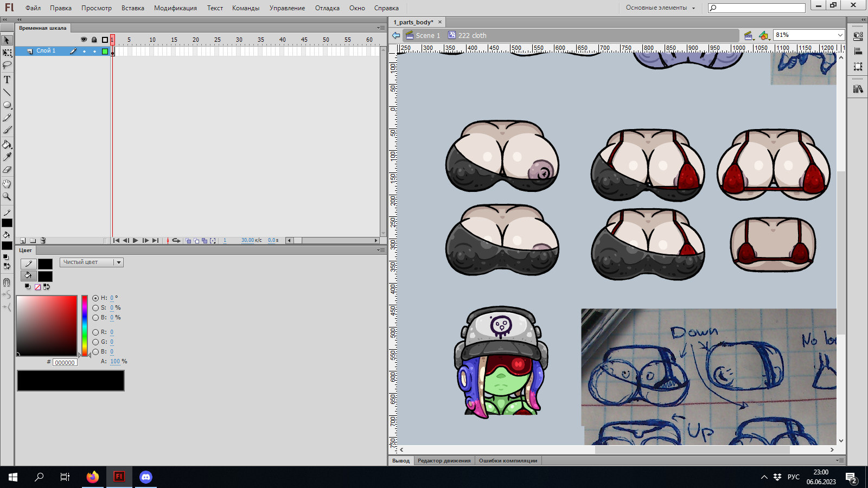Viewport: 868px width, 488px height.
Task: Toggle lock for all layers
Action: coord(94,40)
